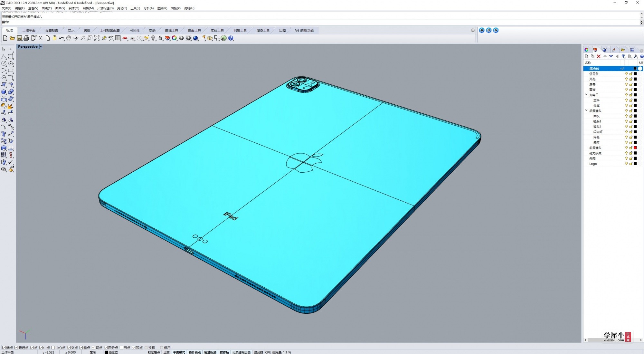Click move layer down triangle arrow
644x354 pixels.
coord(611,56)
